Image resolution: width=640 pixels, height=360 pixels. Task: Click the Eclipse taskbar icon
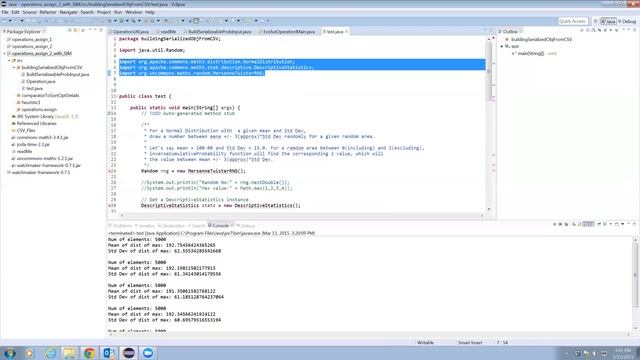coord(129,353)
